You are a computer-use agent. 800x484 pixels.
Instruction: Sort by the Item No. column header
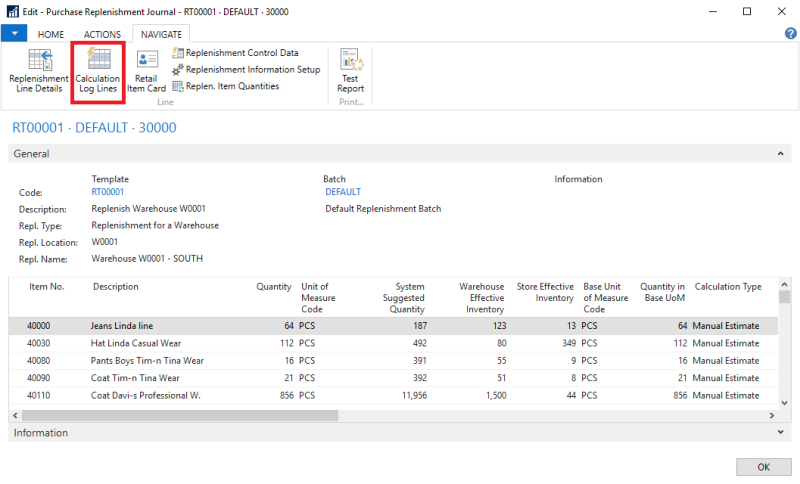coord(46,287)
